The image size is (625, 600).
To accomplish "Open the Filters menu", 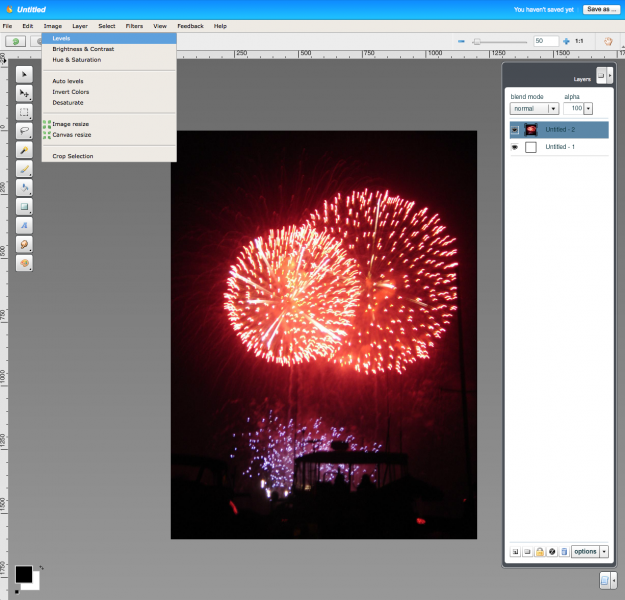I will (x=134, y=25).
